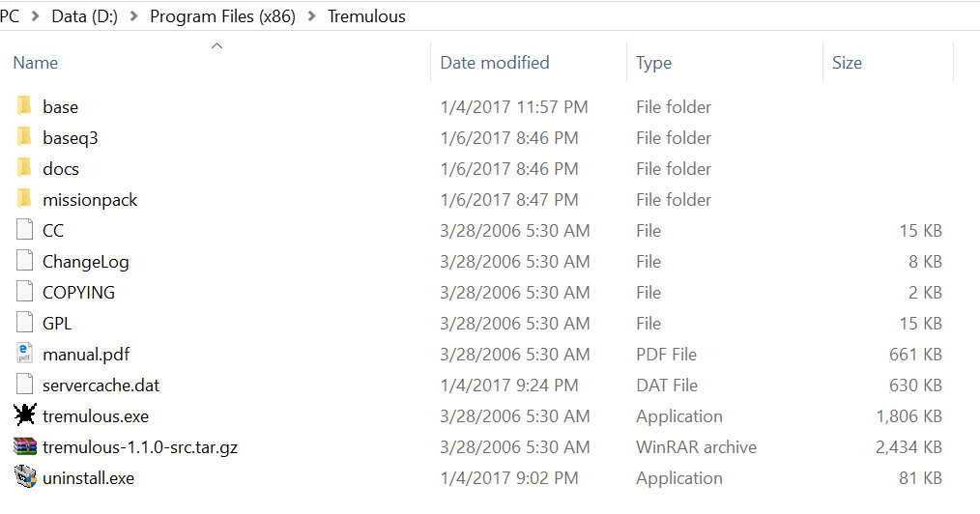
Task: Expand breadcrumb chevron before Data (D:)
Action: click(36, 16)
